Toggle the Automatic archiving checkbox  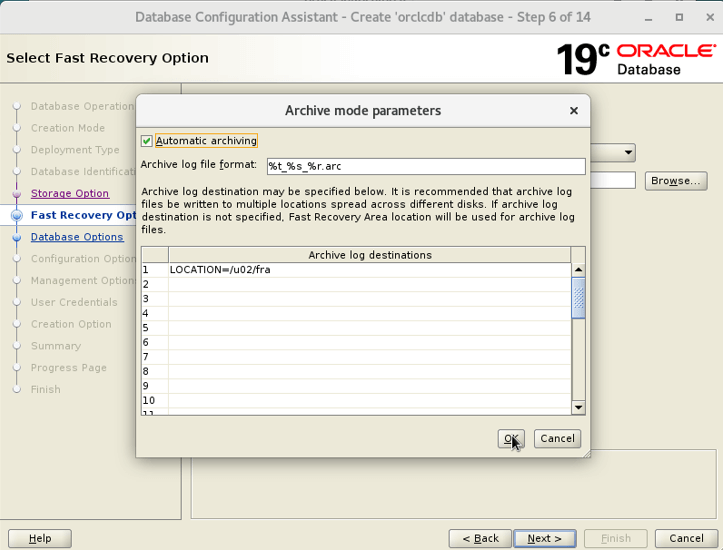(147, 141)
